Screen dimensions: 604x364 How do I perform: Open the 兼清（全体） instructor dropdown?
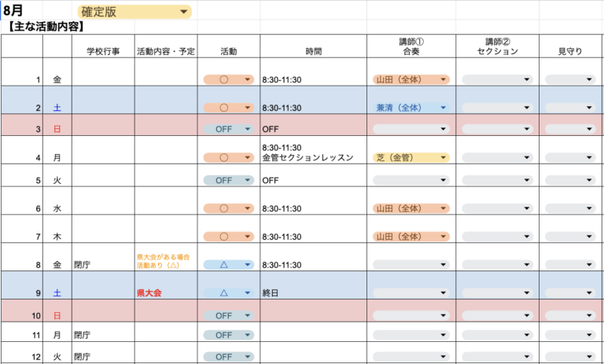444,107
